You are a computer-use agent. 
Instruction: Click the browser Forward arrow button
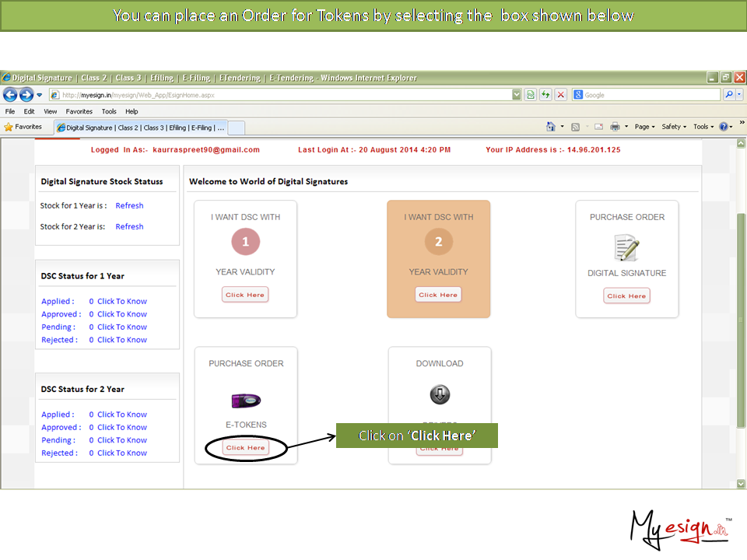pyautogui.click(x=26, y=95)
